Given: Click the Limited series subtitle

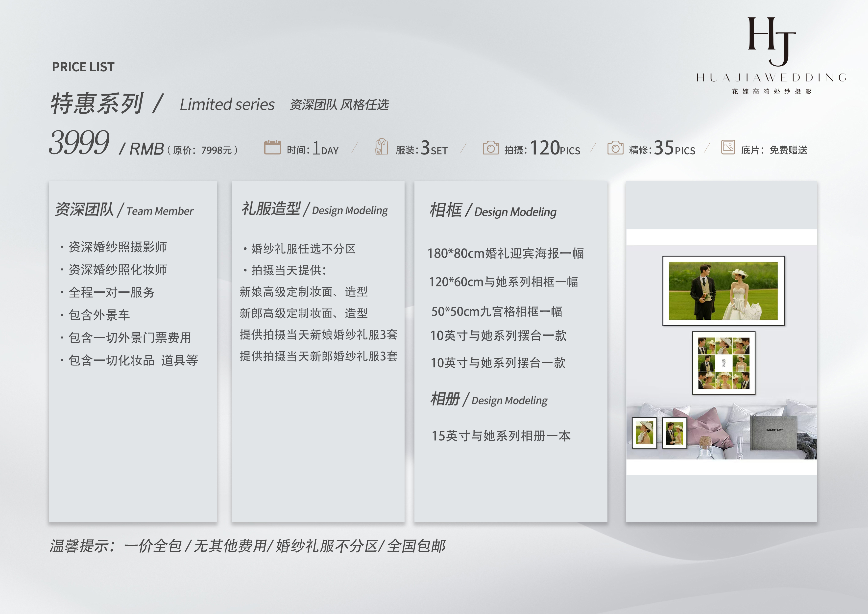Looking at the screenshot, I should [x=227, y=104].
